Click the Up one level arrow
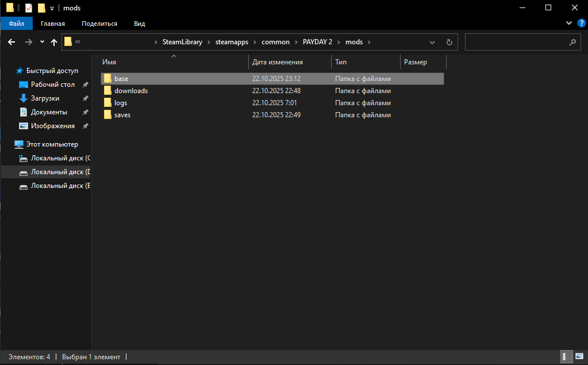 [x=54, y=42]
